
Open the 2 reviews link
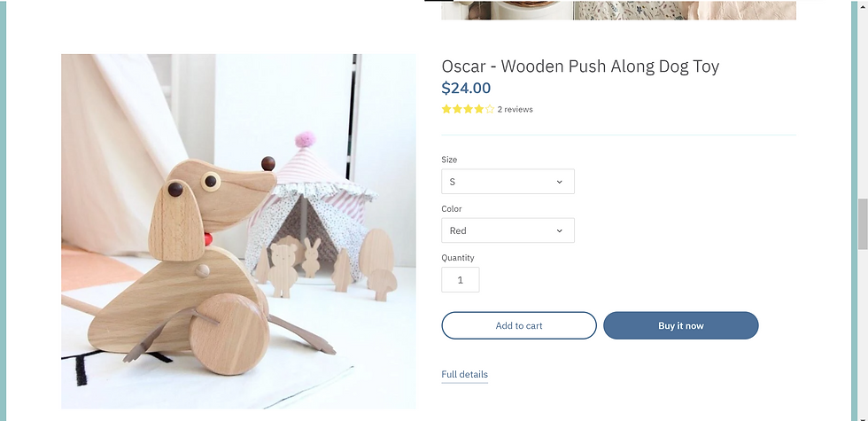pyautogui.click(x=515, y=110)
